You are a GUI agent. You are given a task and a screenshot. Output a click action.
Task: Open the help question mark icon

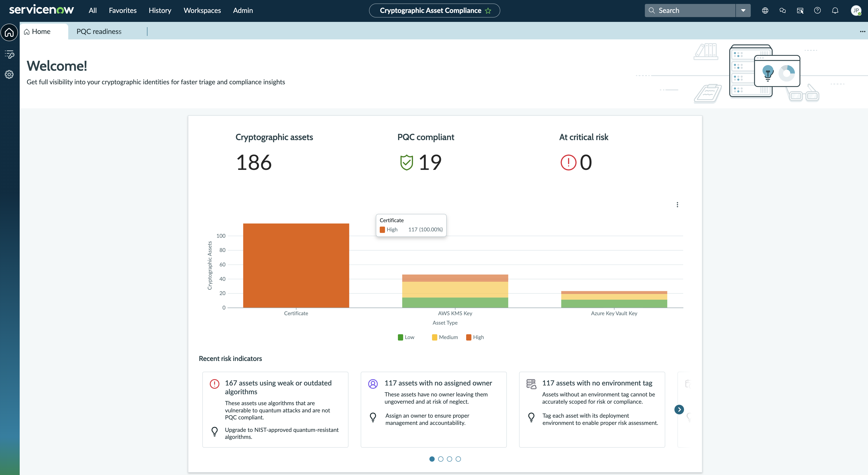(x=817, y=11)
